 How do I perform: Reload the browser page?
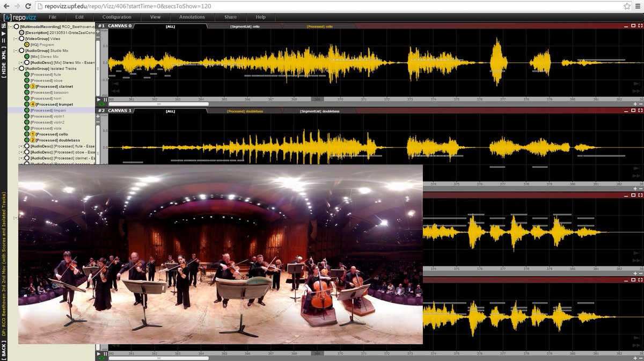[28, 5]
